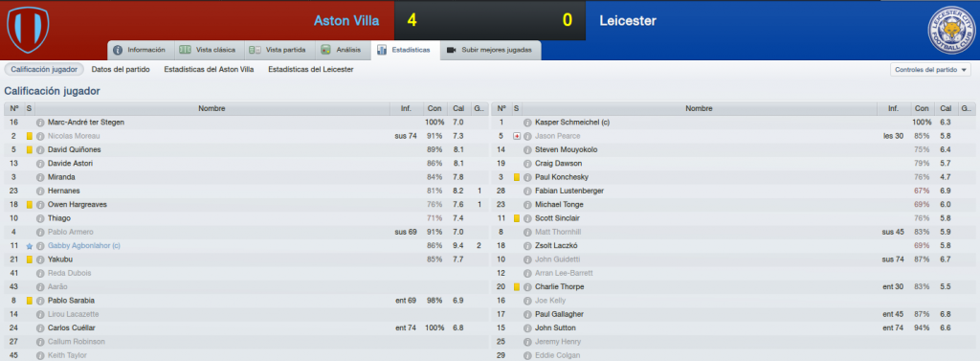Open the info icon beside Hernanes

click(40, 191)
